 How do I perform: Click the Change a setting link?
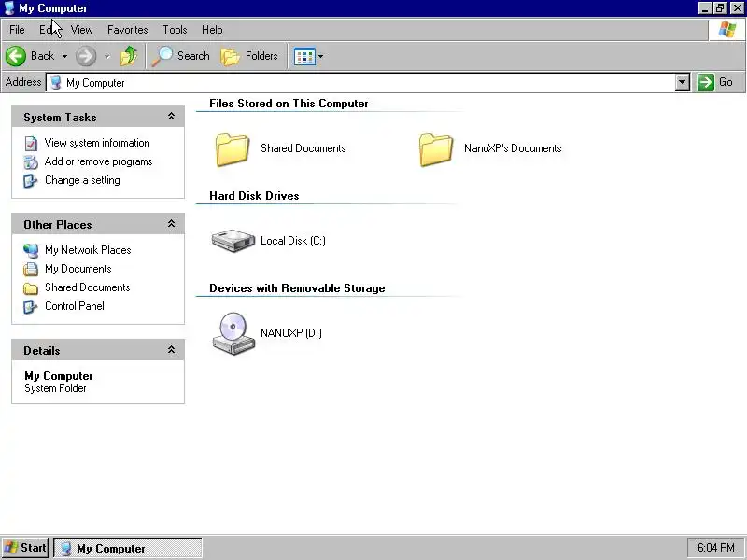(x=82, y=180)
